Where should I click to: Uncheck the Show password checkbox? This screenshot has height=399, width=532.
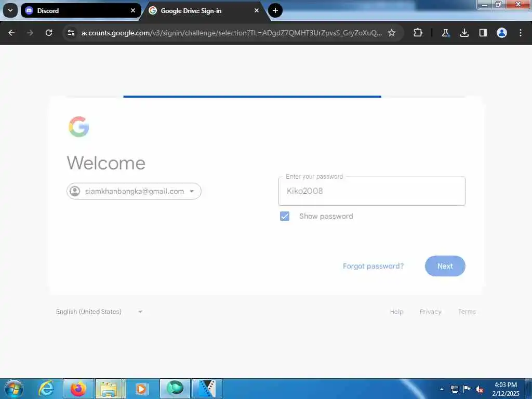pos(285,216)
